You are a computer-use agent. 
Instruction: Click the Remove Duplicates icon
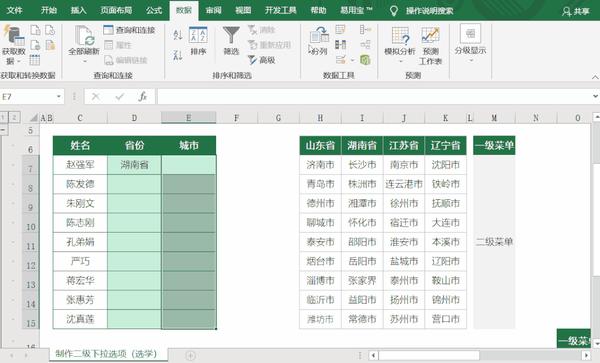click(x=341, y=45)
